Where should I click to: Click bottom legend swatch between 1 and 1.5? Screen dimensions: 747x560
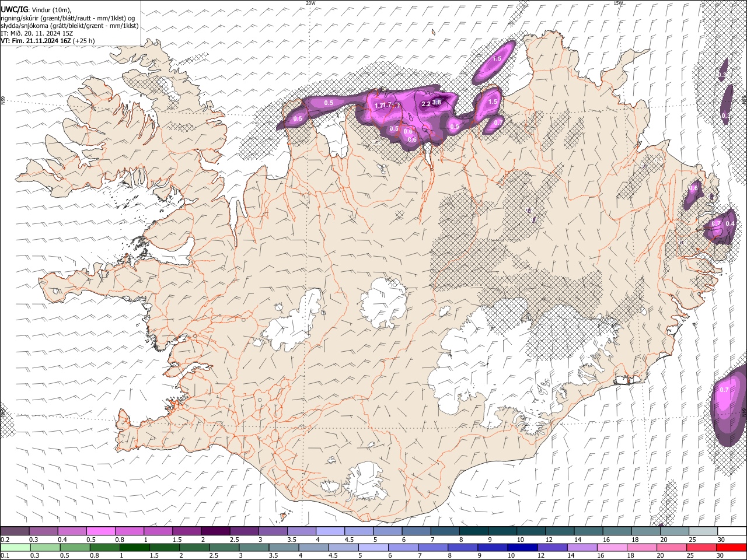(134, 547)
